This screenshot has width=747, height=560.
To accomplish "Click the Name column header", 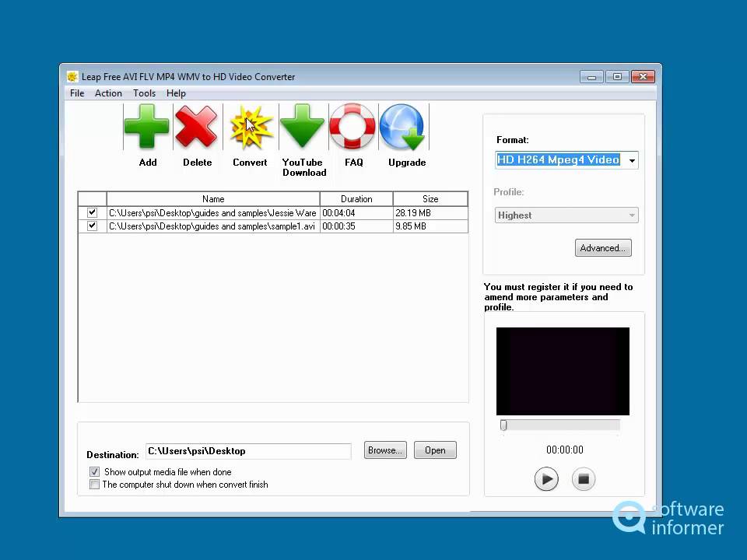I will pyautogui.click(x=213, y=198).
